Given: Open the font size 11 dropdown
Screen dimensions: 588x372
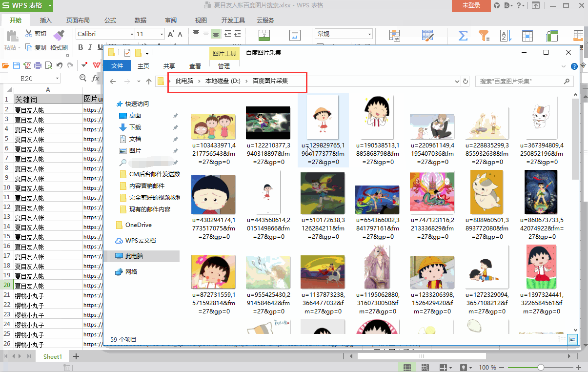Looking at the screenshot, I should (x=162, y=34).
